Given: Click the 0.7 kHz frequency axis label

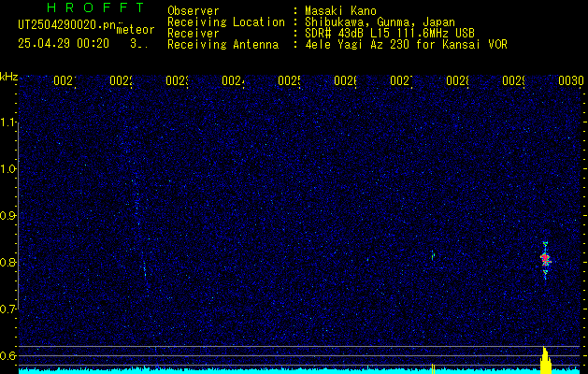Looking at the screenshot, I should (8, 309).
